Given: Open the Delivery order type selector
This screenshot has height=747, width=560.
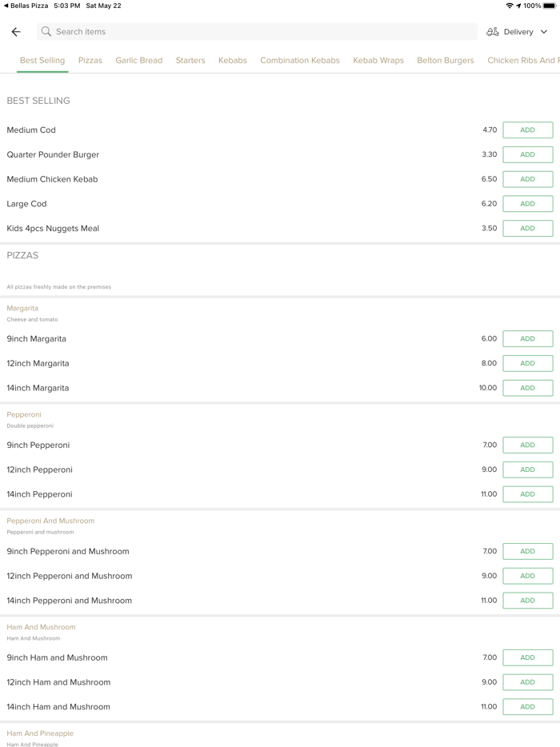Looking at the screenshot, I should [x=518, y=32].
